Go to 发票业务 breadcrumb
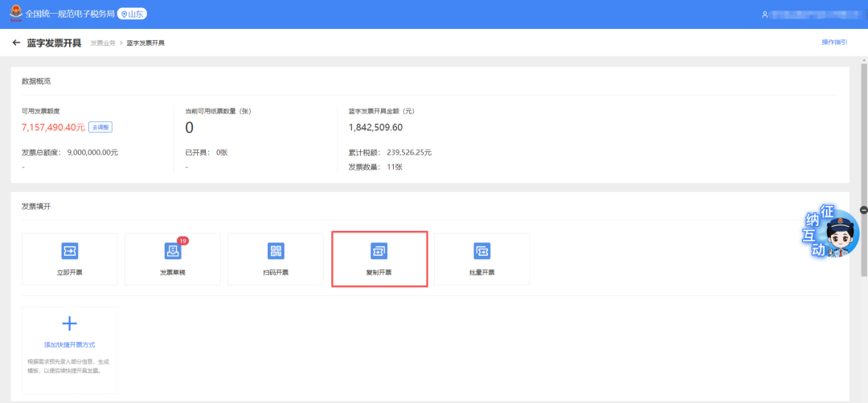The width and height of the screenshot is (868, 403). [x=102, y=43]
